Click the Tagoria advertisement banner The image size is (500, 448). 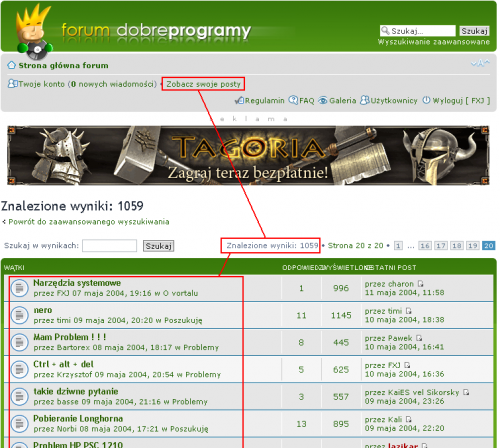pyautogui.click(x=248, y=155)
